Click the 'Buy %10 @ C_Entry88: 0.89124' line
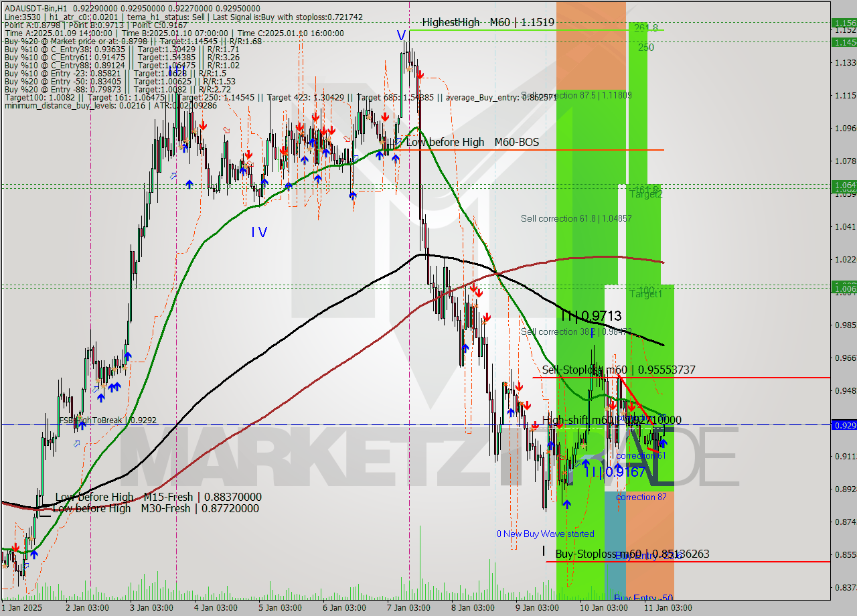This screenshot has width=857, height=616. pos(122,65)
